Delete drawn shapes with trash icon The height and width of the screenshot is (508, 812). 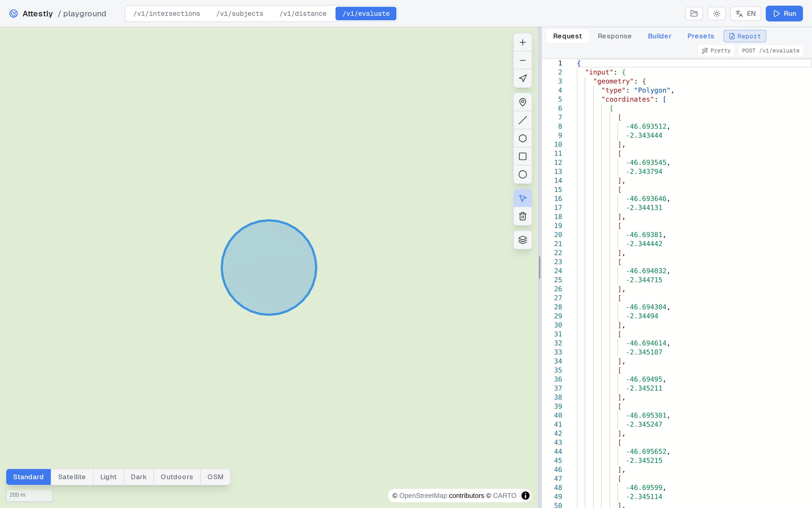[522, 216]
